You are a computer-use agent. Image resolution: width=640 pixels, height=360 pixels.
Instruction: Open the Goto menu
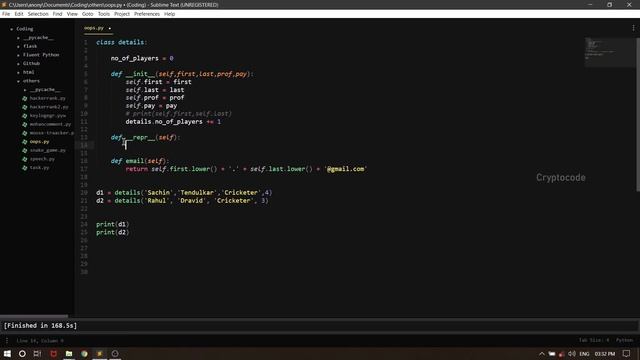click(x=87, y=14)
